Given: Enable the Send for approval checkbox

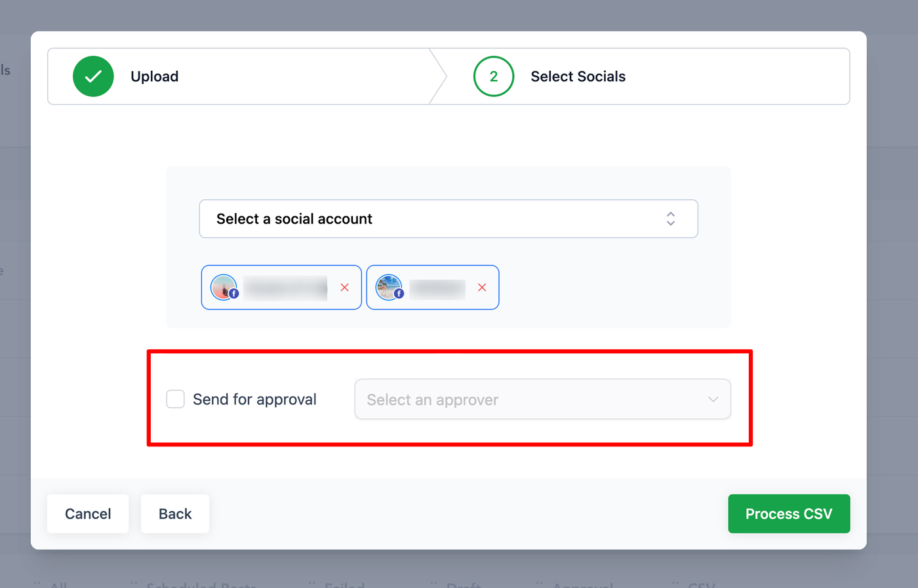Looking at the screenshot, I should tap(175, 399).
